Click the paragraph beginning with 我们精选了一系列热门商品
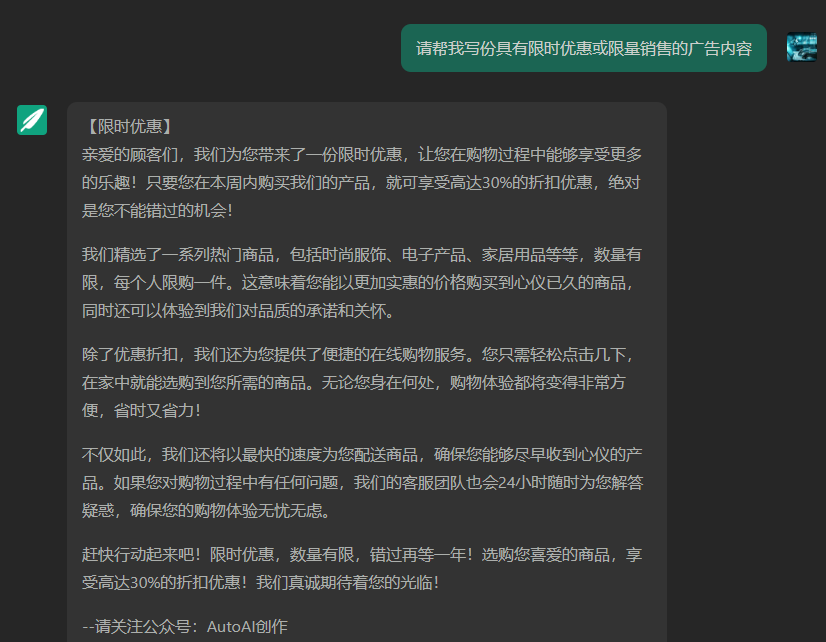This screenshot has width=826, height=642. coord(360,282)
